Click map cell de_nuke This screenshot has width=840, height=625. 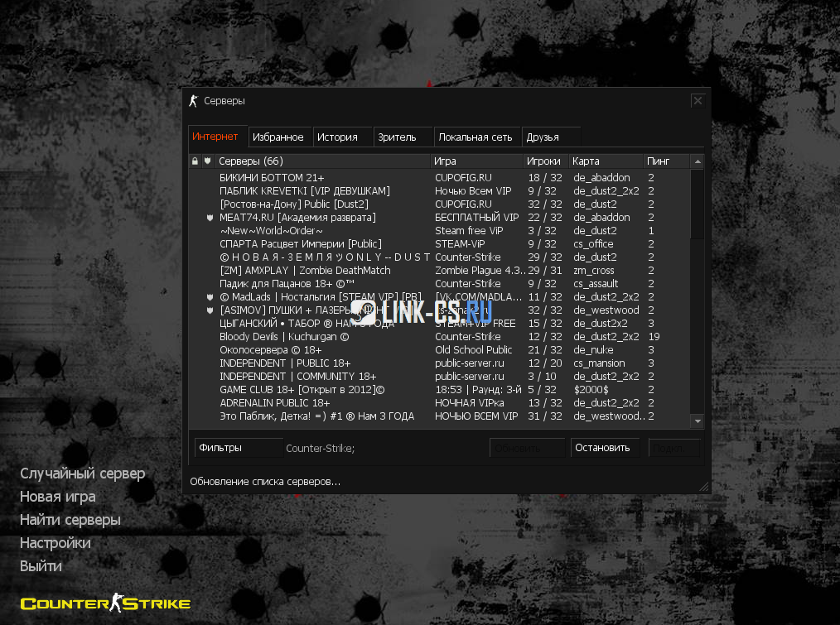pos(593,349)
